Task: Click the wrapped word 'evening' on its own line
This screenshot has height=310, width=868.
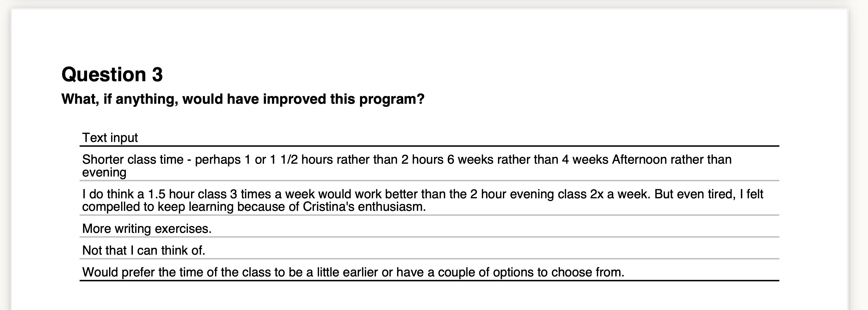Action: 104,172
